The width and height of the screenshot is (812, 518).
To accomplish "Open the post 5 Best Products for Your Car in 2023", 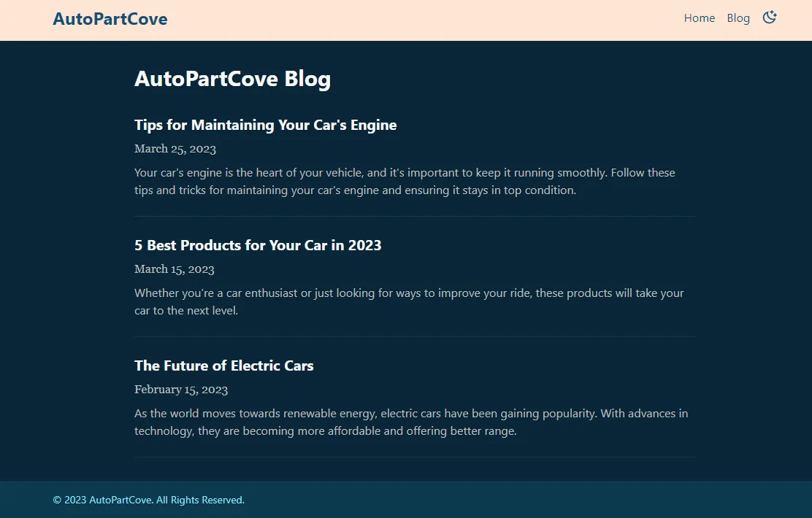I will (258, 246).
